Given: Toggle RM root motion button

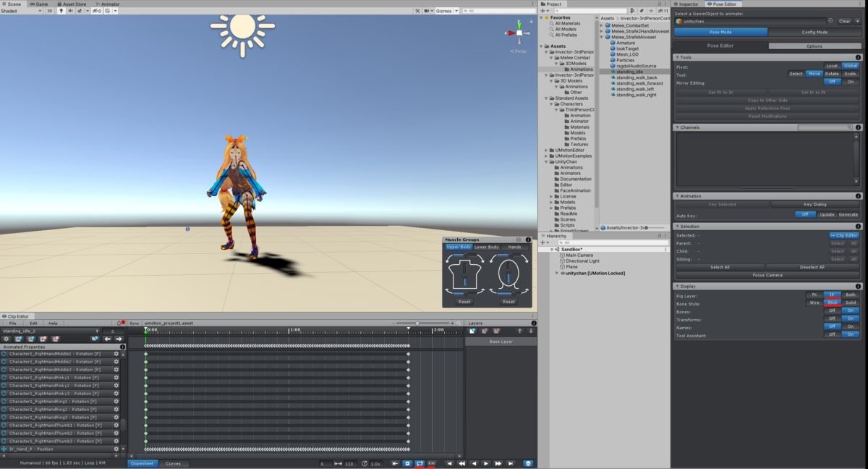Looking at the screenshot, I should [431, 463].
